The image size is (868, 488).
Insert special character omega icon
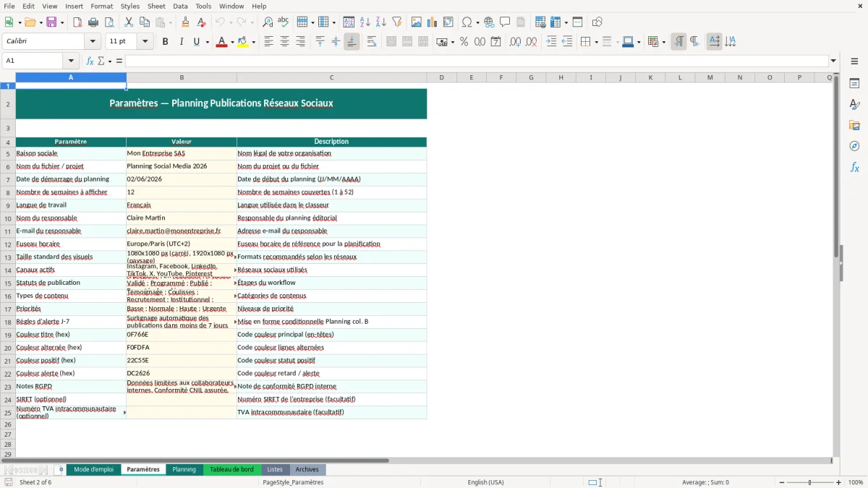tap(467, 22)
